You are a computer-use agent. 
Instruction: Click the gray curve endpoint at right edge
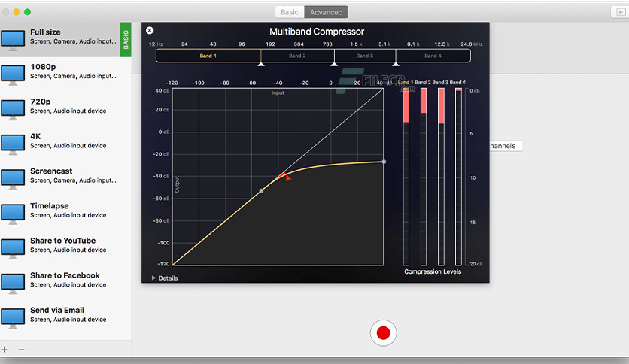pyautogui.click(x=384, y=162)
